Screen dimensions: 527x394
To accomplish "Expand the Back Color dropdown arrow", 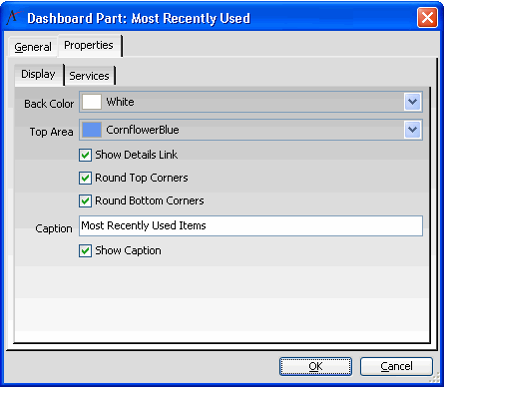I will click(x=412, y=102).
